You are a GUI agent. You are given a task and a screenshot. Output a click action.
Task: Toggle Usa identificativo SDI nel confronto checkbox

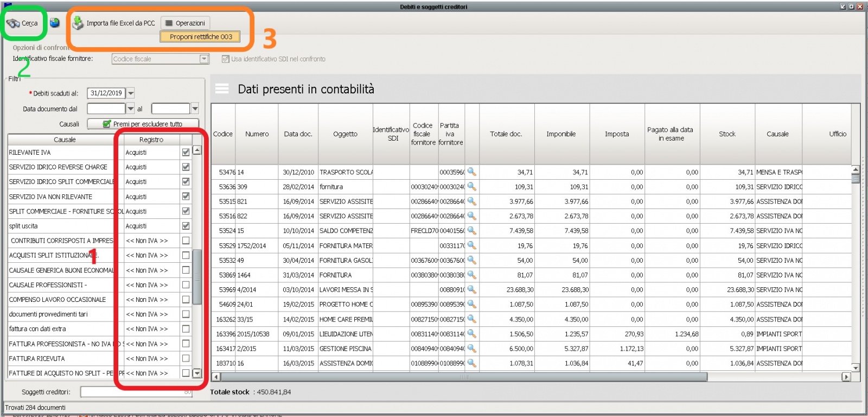click(x=225, y=59)
